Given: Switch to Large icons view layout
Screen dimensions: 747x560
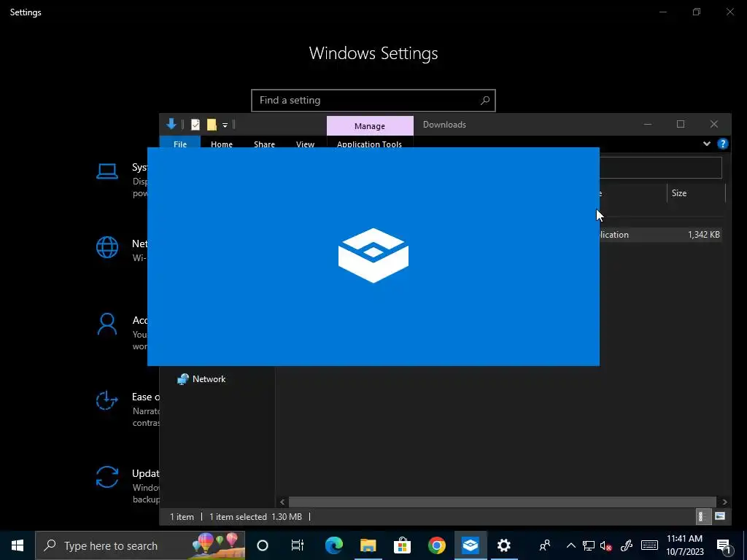Looking at the screenshot, I should 720,516.
